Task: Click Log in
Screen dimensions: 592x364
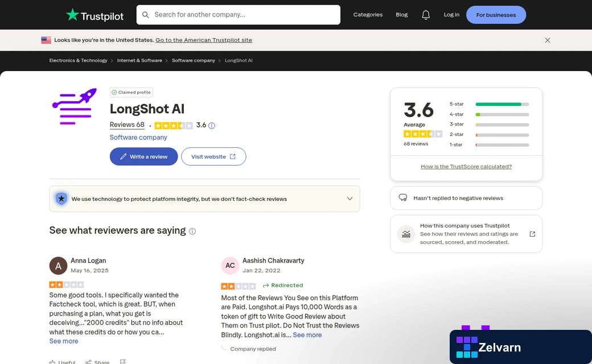Action: click(451, 15)
